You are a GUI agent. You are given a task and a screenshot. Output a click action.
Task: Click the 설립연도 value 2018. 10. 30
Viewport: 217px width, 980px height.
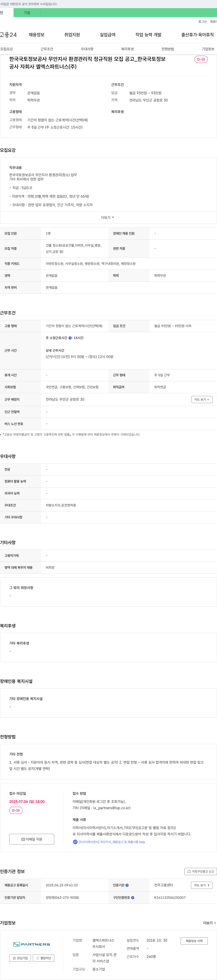coord(157,941)
